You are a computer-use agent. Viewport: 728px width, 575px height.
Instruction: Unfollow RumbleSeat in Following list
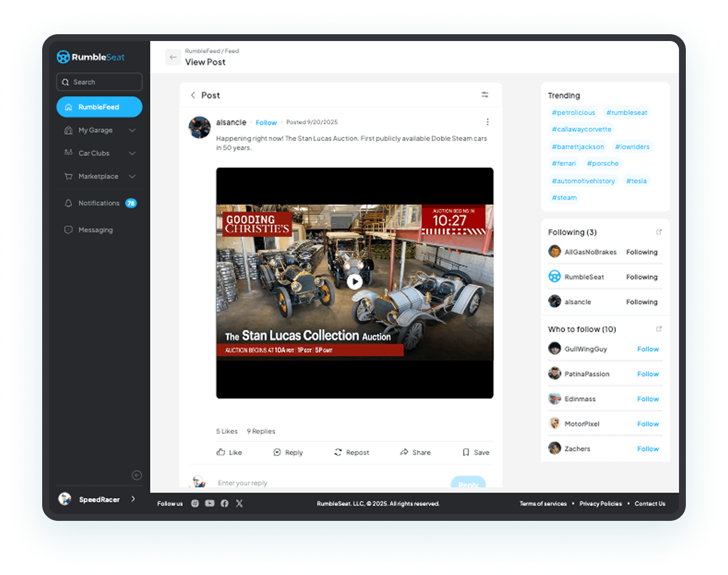(641, 277)
